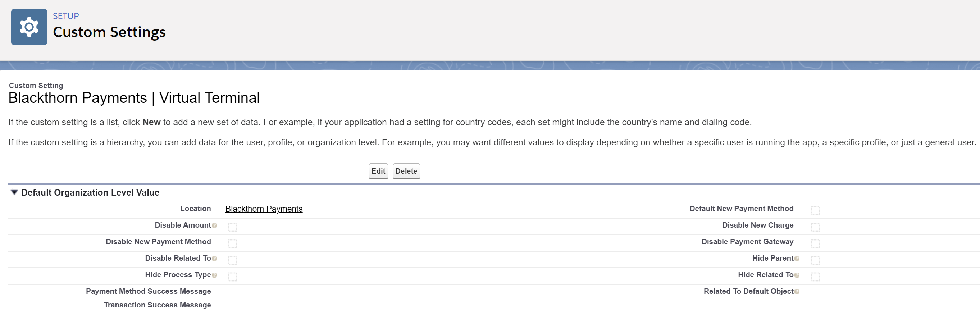
Task: Click the Default New Payment Method label
Action: (x=742, y=209)
